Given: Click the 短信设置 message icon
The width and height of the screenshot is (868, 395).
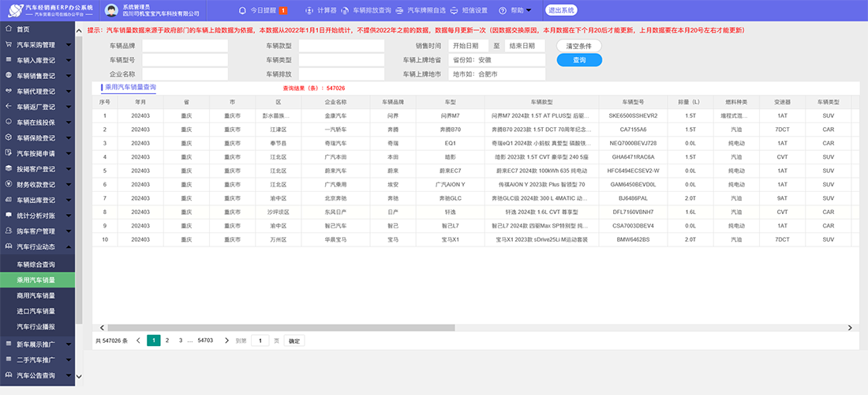Looking at the screenshot, I should [455, 10].
